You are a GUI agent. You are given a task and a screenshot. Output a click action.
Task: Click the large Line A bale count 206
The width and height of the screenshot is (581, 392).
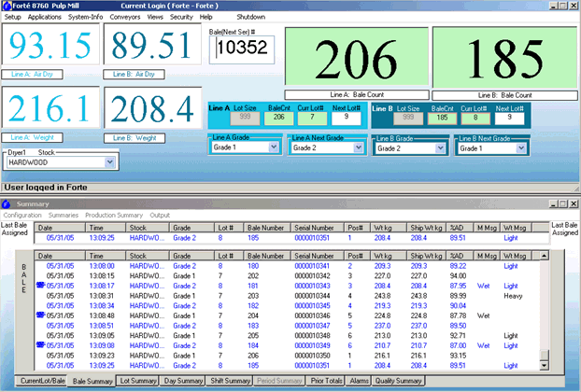(x=357, y=58)
